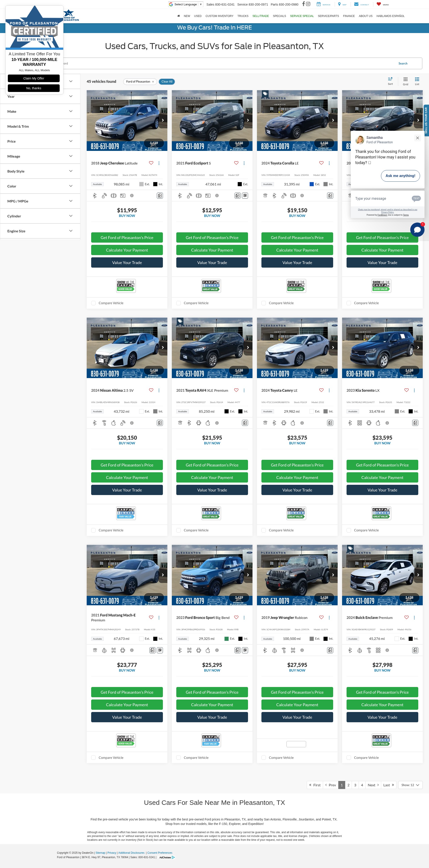Go to next photo of 2018 Jeep Cherokee
The image size is (429, 868).
163,120
